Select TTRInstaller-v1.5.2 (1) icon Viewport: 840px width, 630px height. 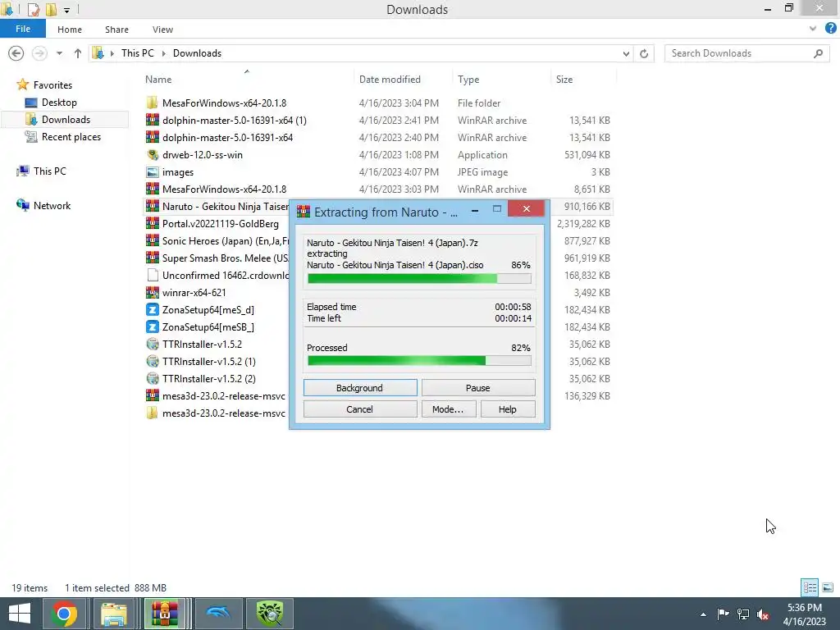tap(152, 361)
